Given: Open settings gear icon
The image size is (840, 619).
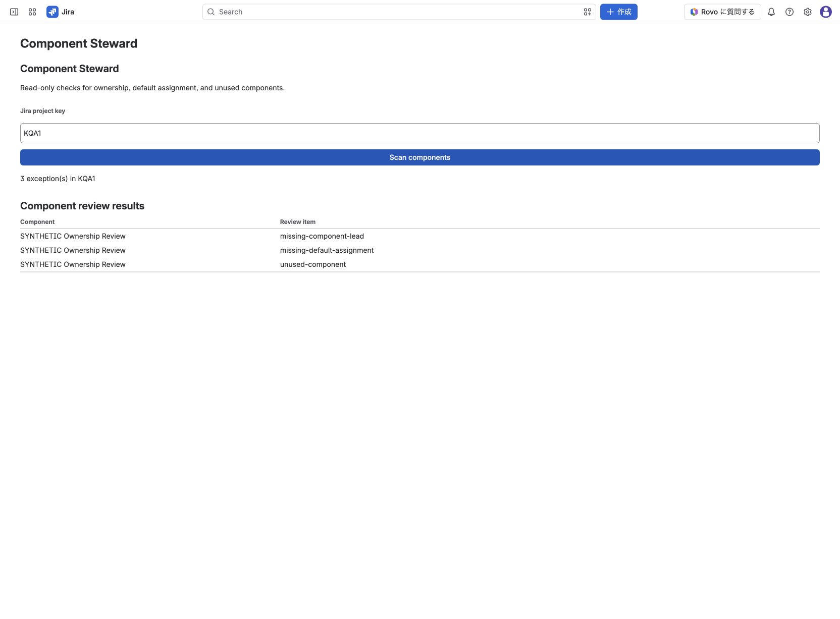Looking at the screenshot, I should pos(808,12).
